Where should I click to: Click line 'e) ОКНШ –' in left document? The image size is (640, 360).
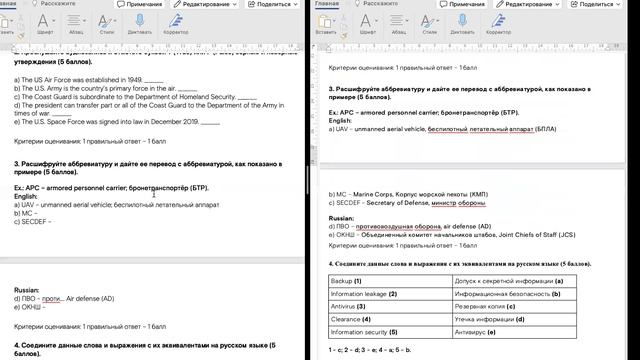coord(30,307)
